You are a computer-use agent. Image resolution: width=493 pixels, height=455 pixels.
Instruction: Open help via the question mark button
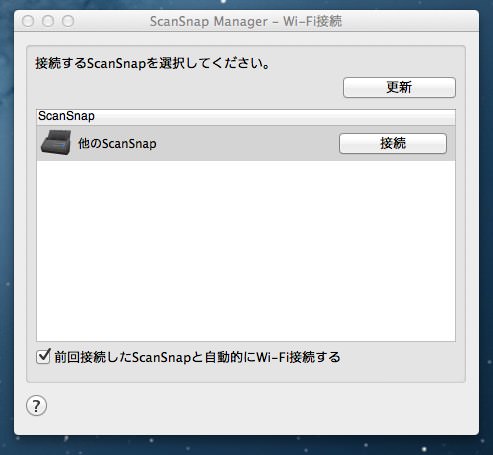click(36, 405)
